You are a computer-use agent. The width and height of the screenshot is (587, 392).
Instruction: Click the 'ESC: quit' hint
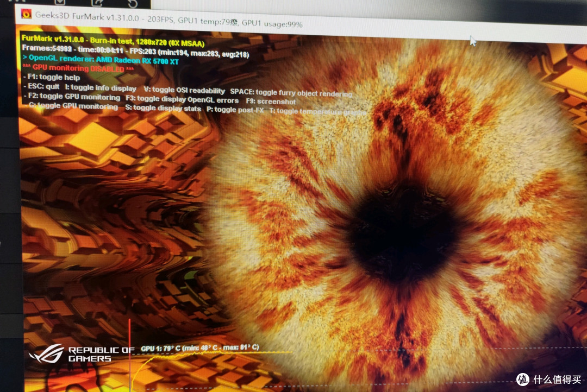click(x=41, y=86)
